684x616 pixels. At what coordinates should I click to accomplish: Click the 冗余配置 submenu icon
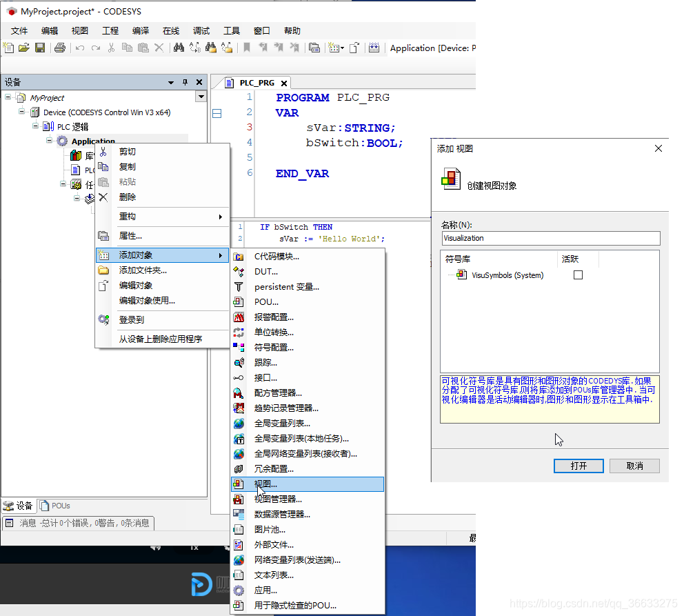(x=239, y=469)
